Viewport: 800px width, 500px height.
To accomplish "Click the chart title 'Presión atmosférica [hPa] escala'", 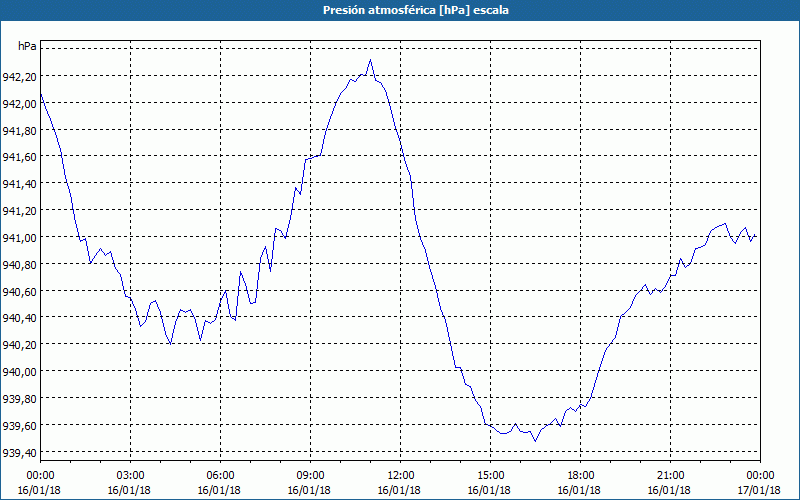I will coord(400,10).
